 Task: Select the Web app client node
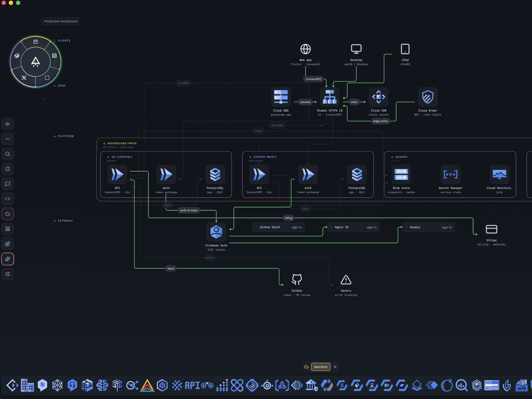click(x=306, y=54)
